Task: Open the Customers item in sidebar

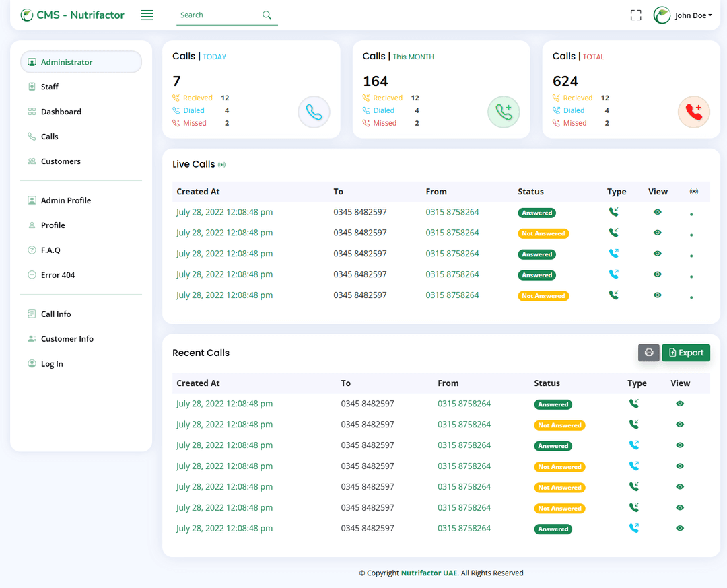Action: click(x=61, y=161)
